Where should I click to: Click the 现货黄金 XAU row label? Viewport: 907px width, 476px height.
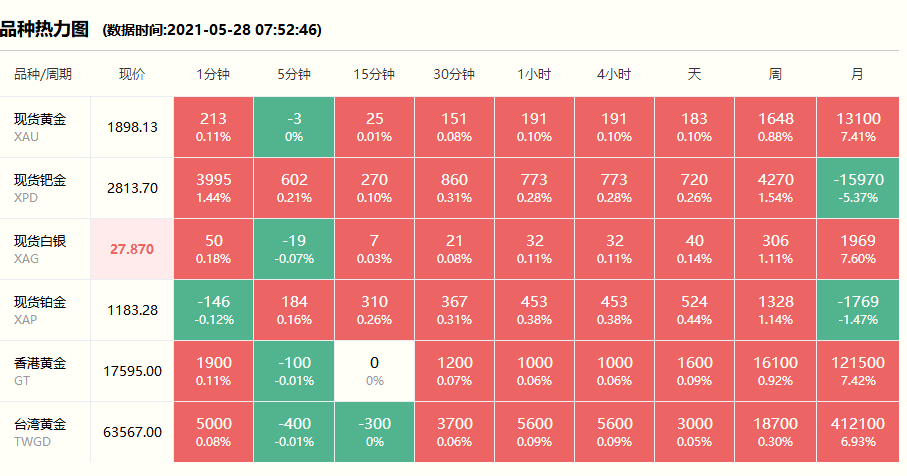(x=40, y=127)
